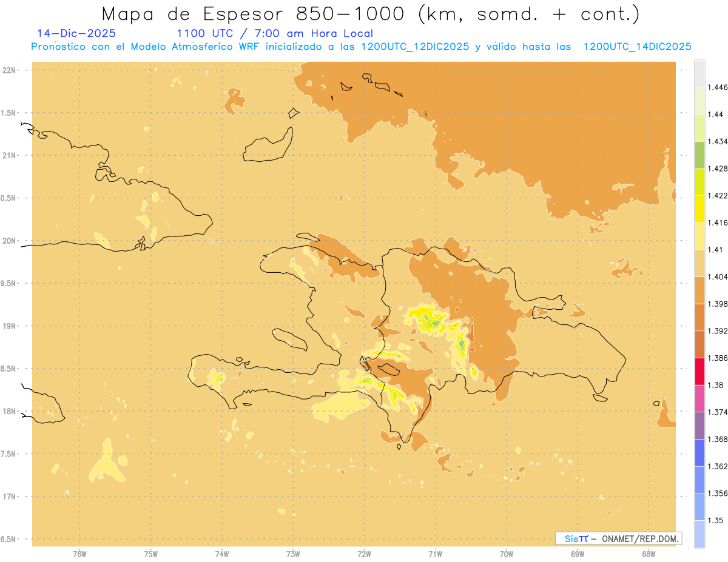This screenshot has width=728, height=562.
Task: Click the '73W' longitude axis label
Action: (x=293, y=554)
